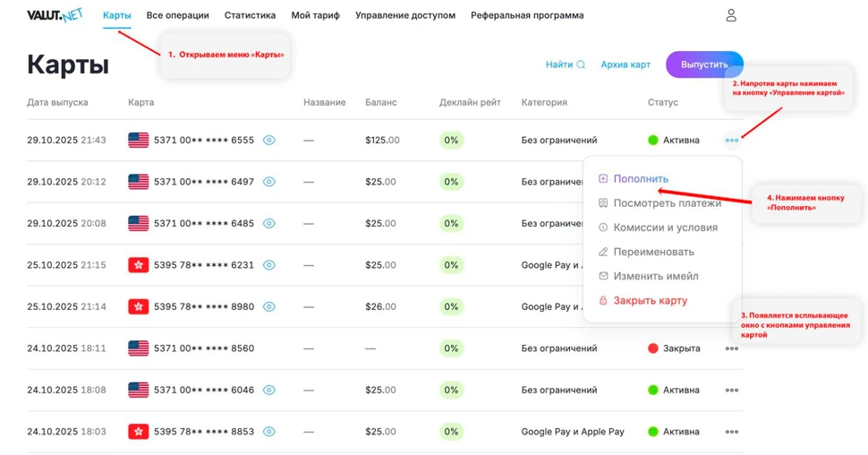Choose Переименовать menu entry
This screenshot has width=868, height=455.
(653, 252)
